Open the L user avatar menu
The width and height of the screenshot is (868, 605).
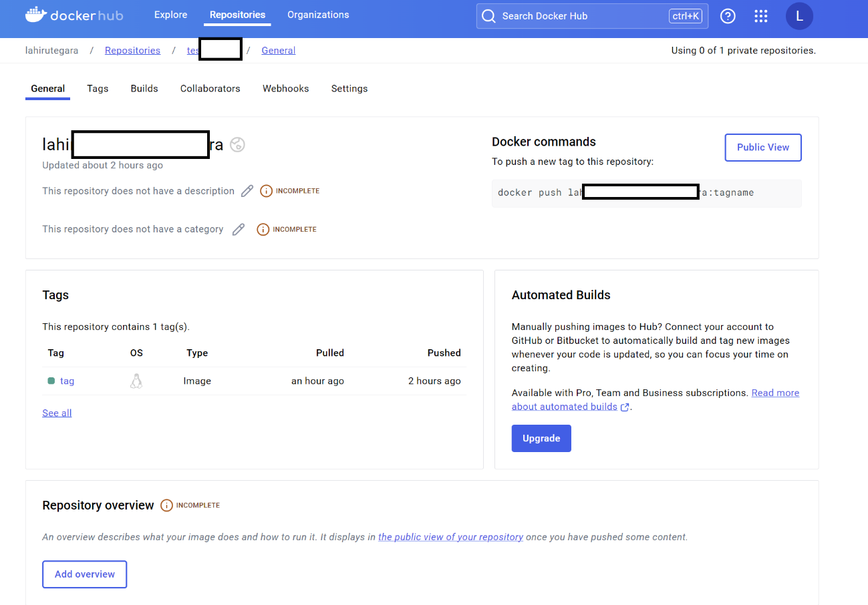799,16
